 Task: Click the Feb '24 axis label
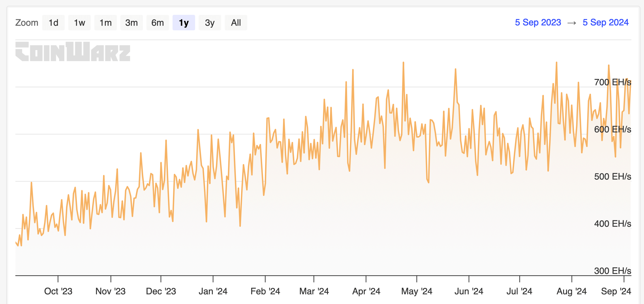click(265, 291)
